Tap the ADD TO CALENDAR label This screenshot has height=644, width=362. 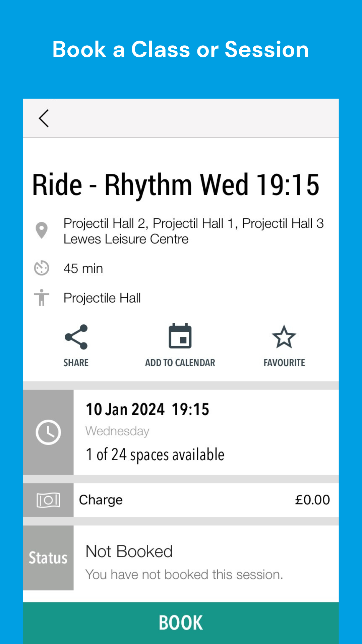click(180, 363)
